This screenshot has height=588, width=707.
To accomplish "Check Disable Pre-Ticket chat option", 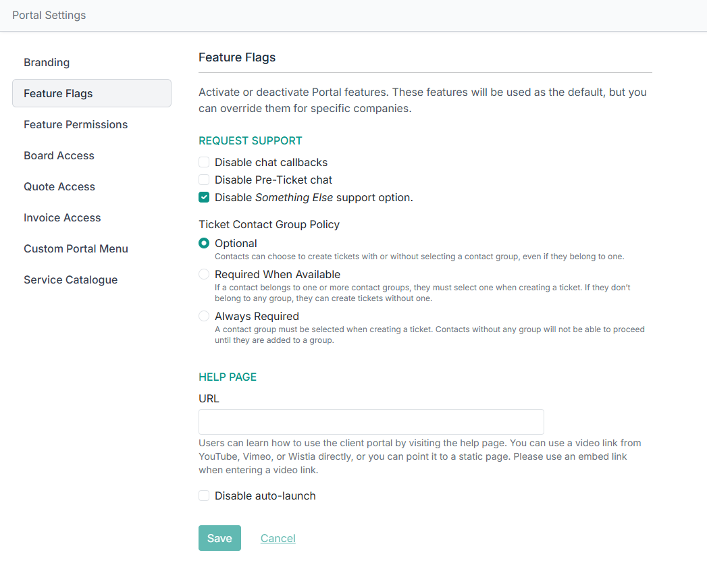I will pos(204,180).
